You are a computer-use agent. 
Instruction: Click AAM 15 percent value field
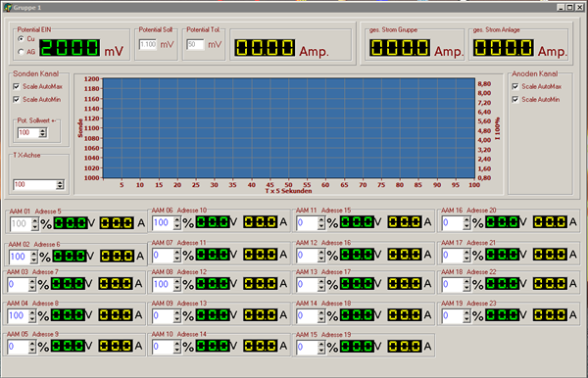pyautogui.click(x=307, y=347)
